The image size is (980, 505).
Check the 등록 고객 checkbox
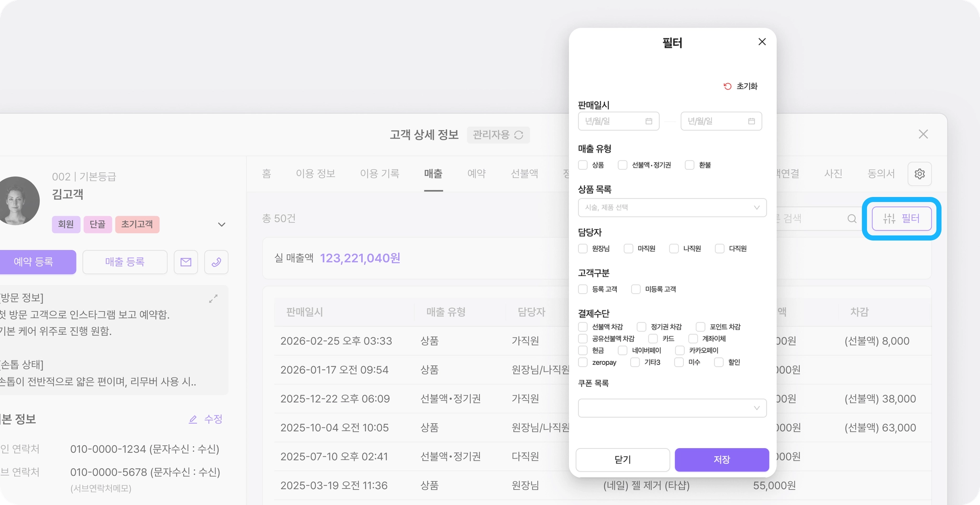pos(583,289)
